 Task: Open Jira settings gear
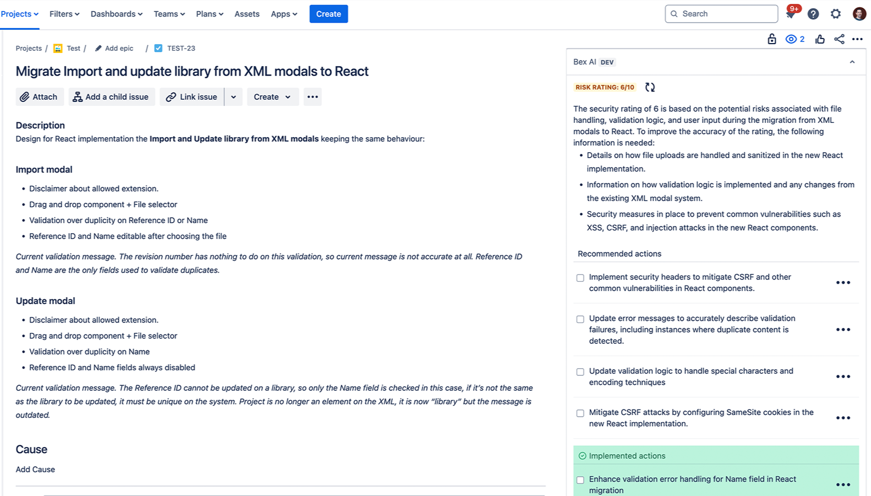pyautogui.click(x=836, y=14)
